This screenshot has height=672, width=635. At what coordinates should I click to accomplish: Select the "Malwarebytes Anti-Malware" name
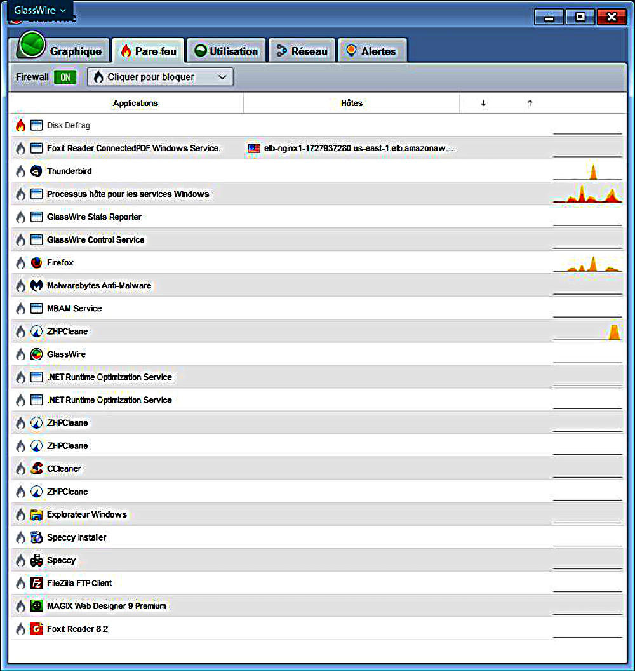tap(99, 285)
